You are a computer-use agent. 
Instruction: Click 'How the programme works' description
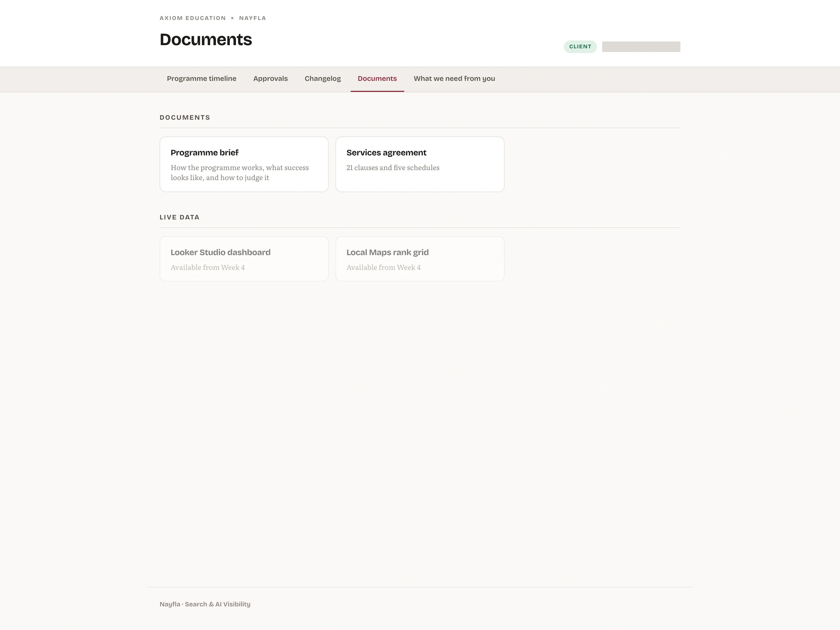coord(240,172)
